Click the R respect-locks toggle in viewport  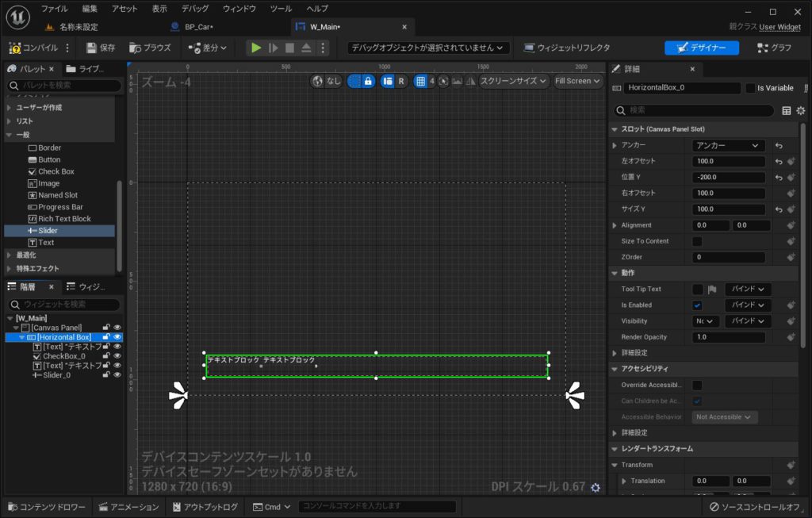point(400,81)
